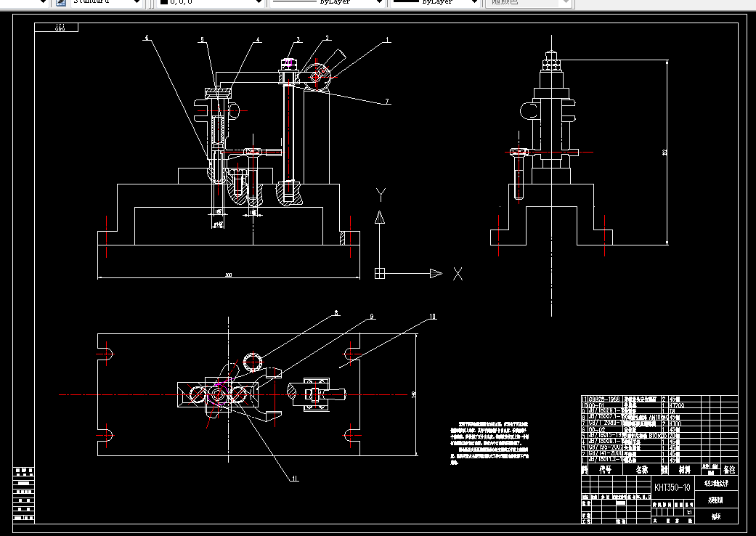Select balloon number 3 in front view
The image size is (756, 536).
click(298, 40)
